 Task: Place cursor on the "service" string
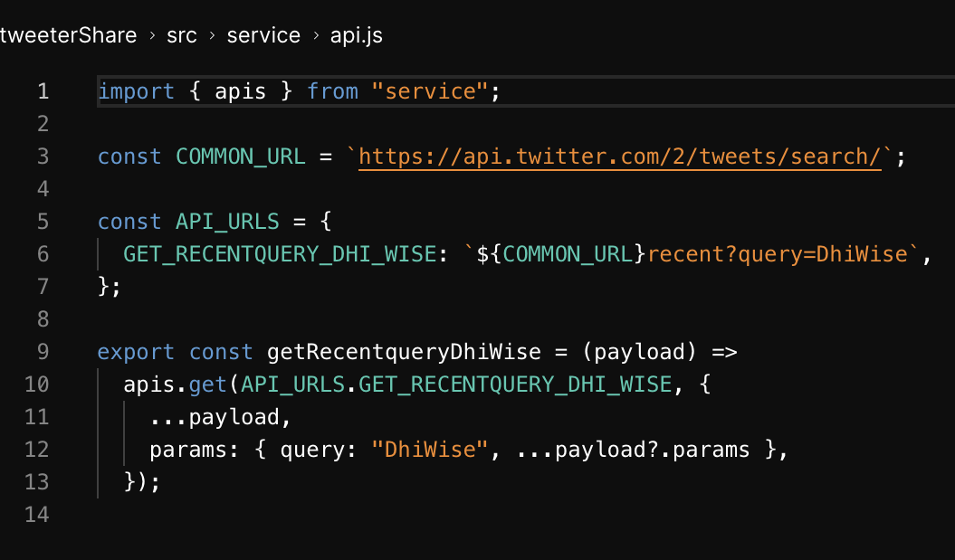pos(429,91)
